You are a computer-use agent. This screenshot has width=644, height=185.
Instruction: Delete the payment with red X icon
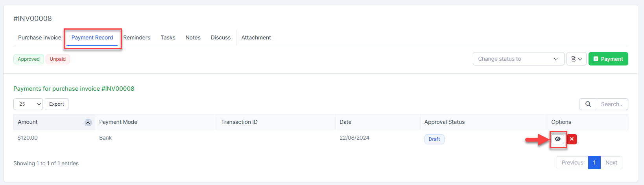(572, 139)
